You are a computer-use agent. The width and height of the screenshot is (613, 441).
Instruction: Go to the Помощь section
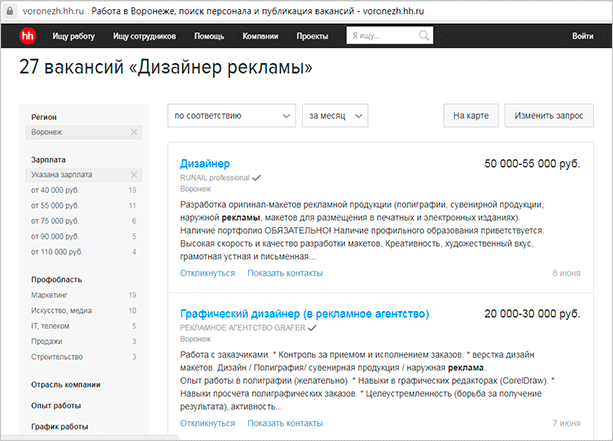pyautogui.click(x=209, y=36)
